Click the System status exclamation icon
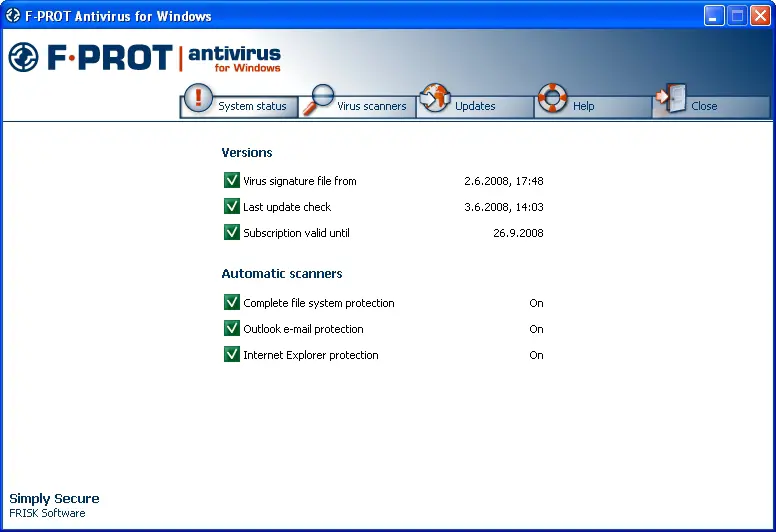Screen dimensions: 776x532 click(198, 97)
